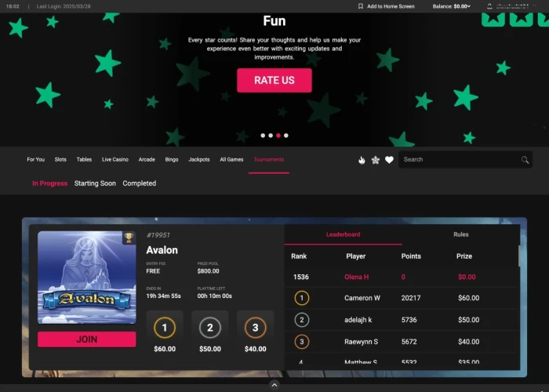
Task: Open the new games star-burst icon
Action: (376, 160)
